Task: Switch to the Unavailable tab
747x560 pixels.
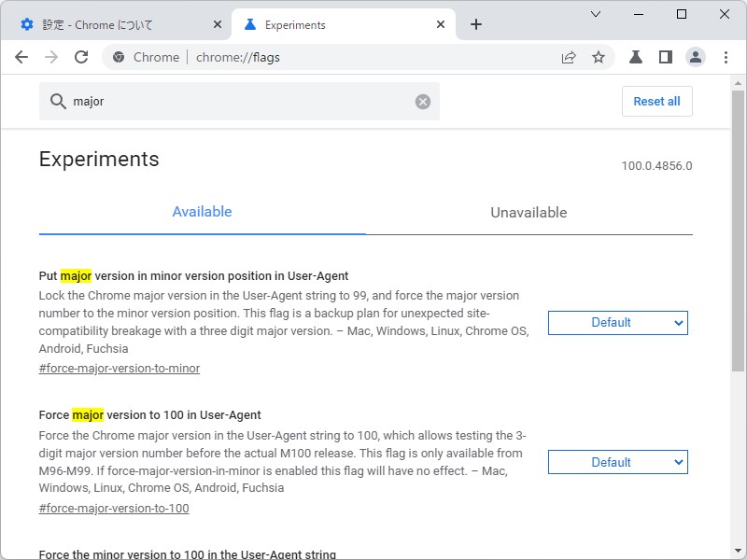Action: [529, 213]
